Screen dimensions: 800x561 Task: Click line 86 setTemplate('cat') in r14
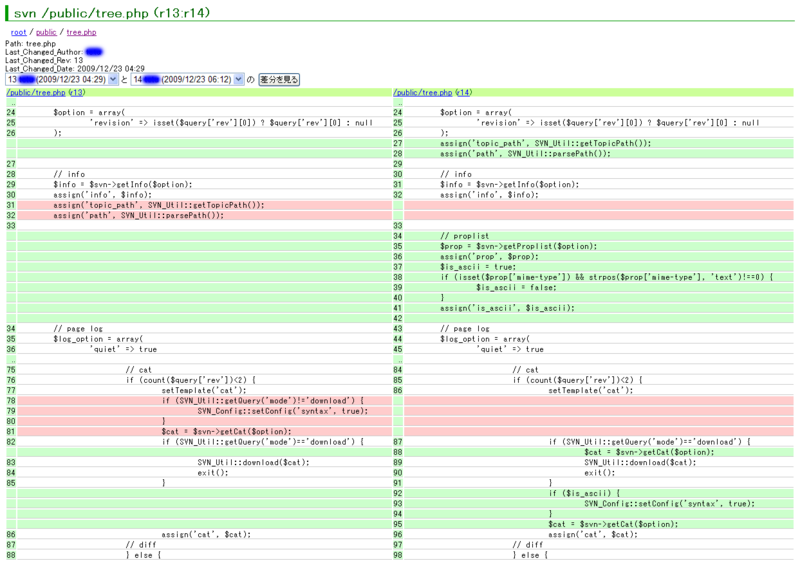[591, 391]
